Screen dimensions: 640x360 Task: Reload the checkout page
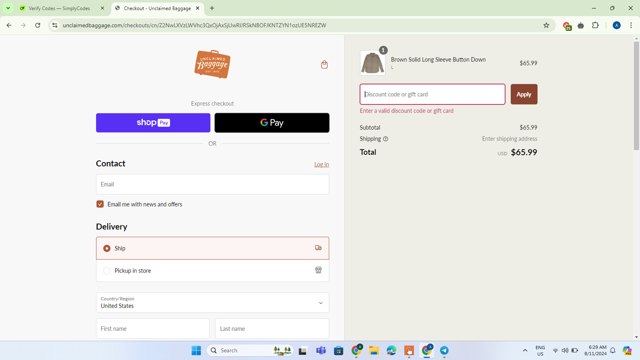[x=38, y=25]
